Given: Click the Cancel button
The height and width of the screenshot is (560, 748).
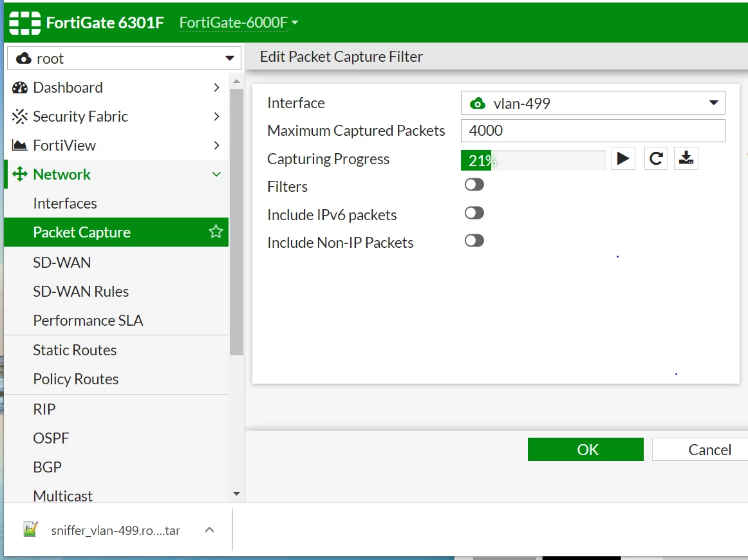Looking at the screenshot, I should pyautogui.click(x=700, y=449).
